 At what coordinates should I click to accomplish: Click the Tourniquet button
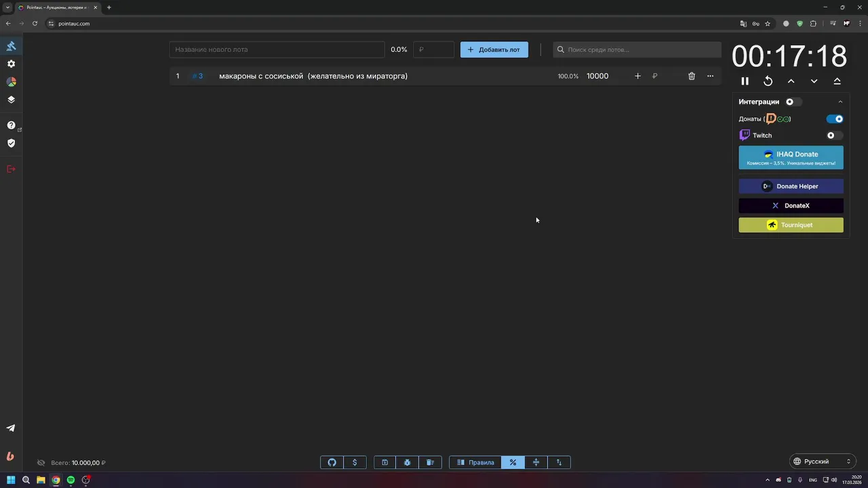[791, 225]
